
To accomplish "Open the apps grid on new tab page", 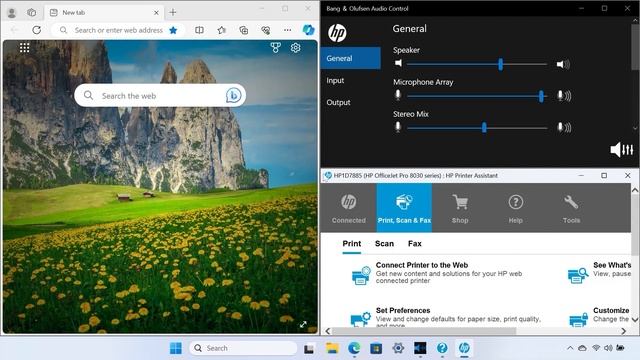I will coord(24,48).
